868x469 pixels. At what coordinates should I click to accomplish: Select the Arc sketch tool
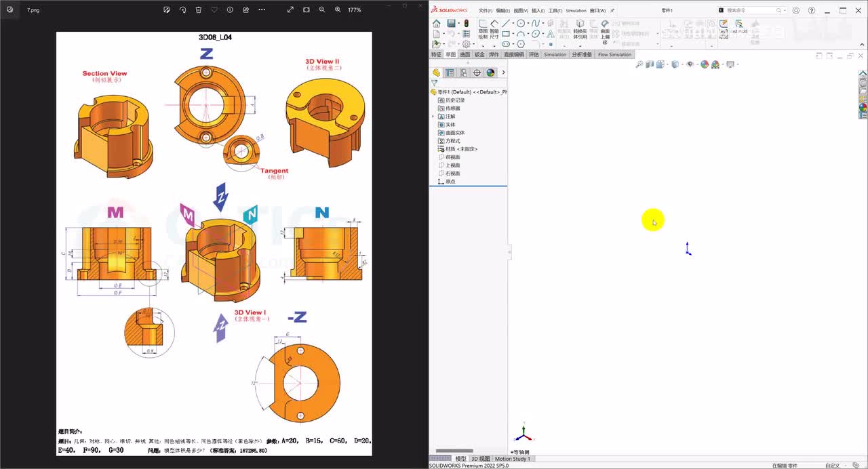click(521, 33)
